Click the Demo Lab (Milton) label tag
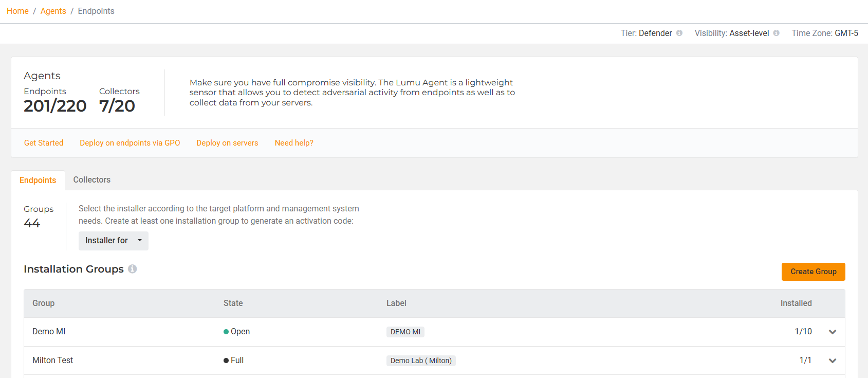 (x=421, y=361)
